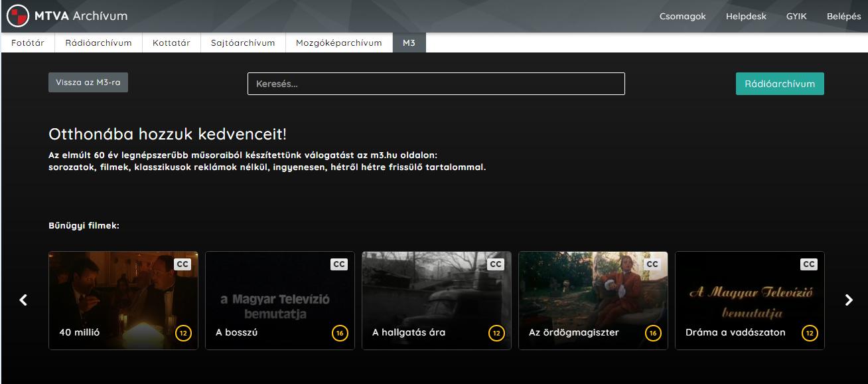The image size is (868, 384).
Task: Click the Belépés login link
Action: coord(843,17)
